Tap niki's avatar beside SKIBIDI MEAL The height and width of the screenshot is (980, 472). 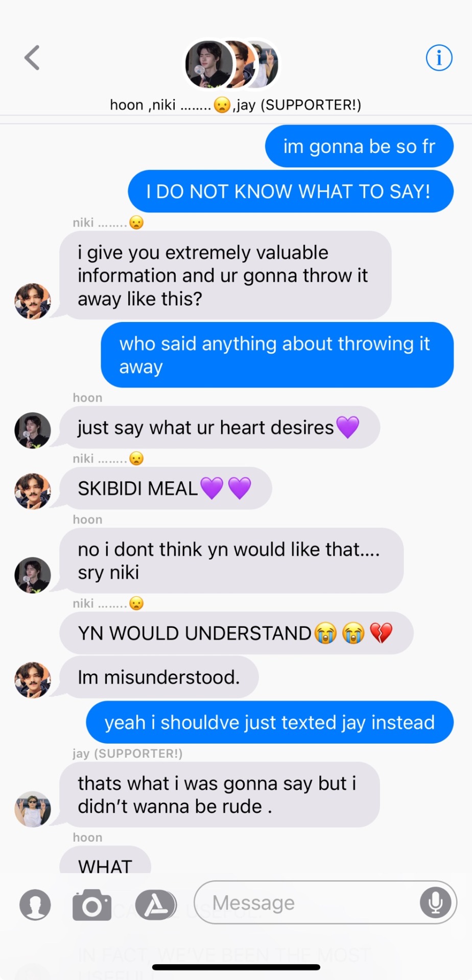[x=33, y=491]
